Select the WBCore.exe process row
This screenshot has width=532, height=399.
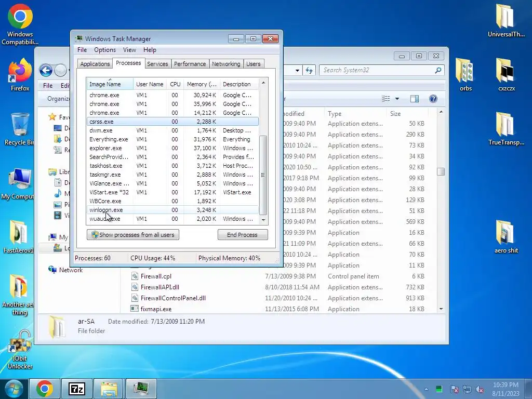tap(172, 201)
